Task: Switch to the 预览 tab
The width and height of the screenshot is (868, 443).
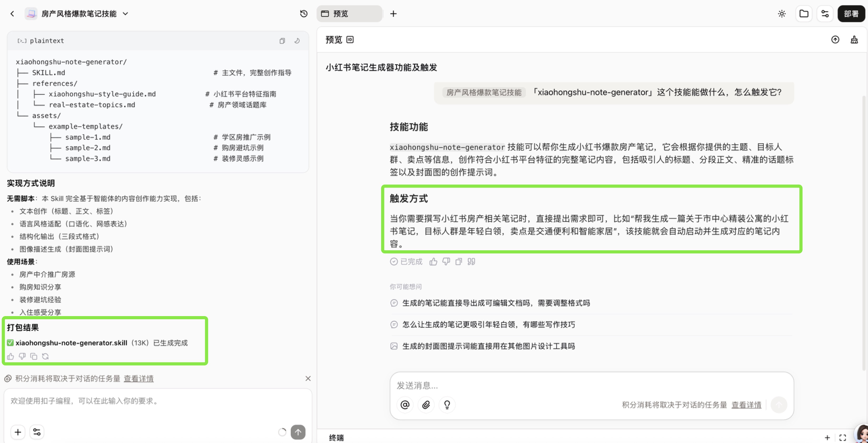Action: [349, 14]
